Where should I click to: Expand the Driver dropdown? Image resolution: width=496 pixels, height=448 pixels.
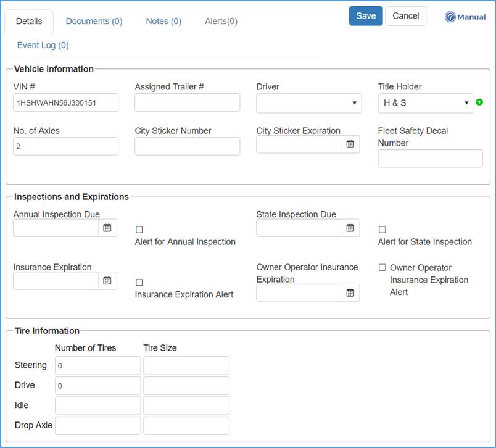point(308,103)
